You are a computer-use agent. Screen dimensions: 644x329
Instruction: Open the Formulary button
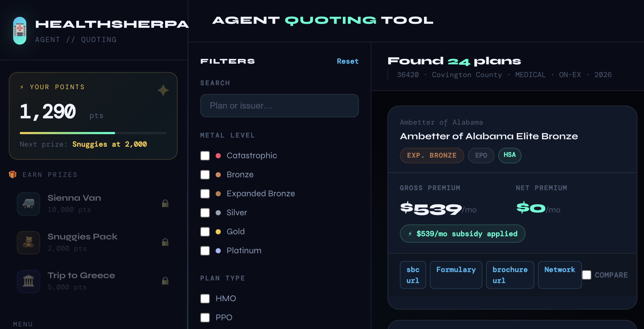[x=456, y=275]
